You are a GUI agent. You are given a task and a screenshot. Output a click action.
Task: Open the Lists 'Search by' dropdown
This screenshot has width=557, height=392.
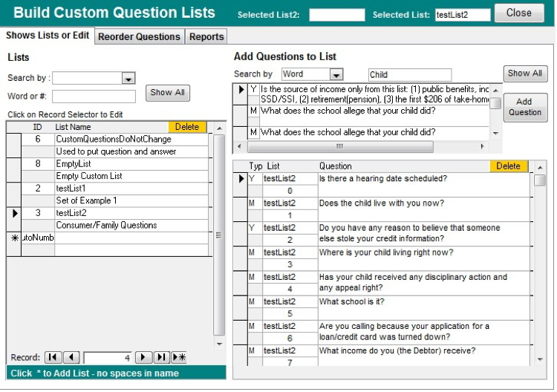(128, 78)
